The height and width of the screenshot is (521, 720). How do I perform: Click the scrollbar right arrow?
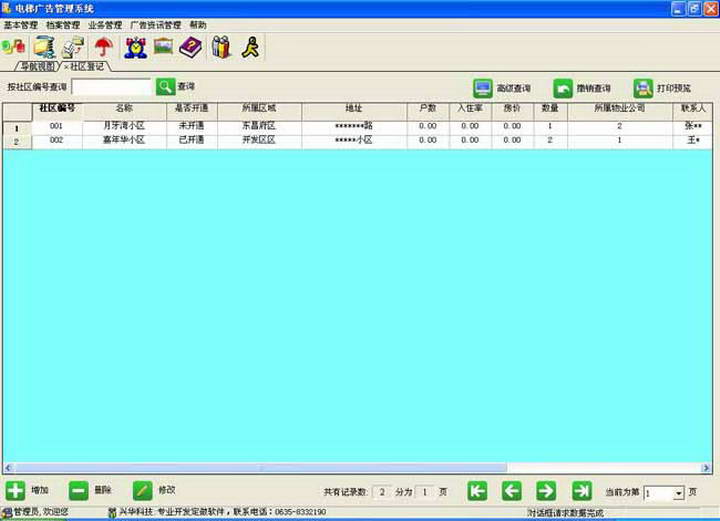(707, 468)
